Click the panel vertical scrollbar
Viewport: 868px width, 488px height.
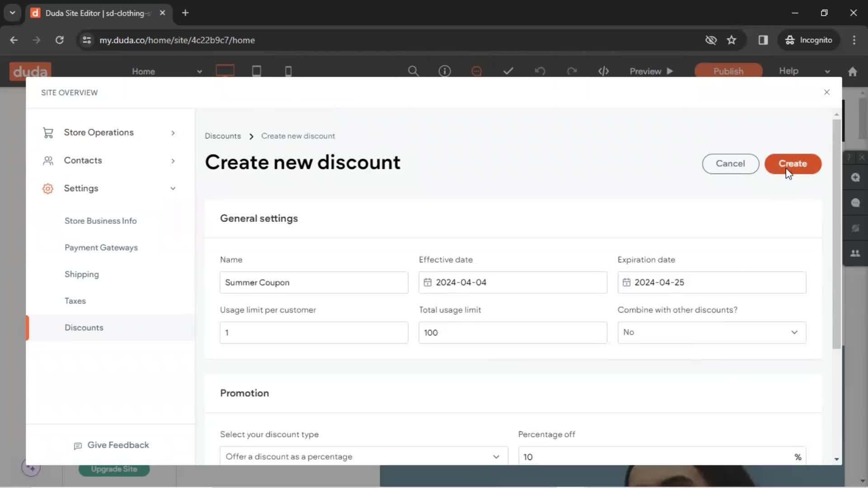pyautogui.click(x=836, y=234)
